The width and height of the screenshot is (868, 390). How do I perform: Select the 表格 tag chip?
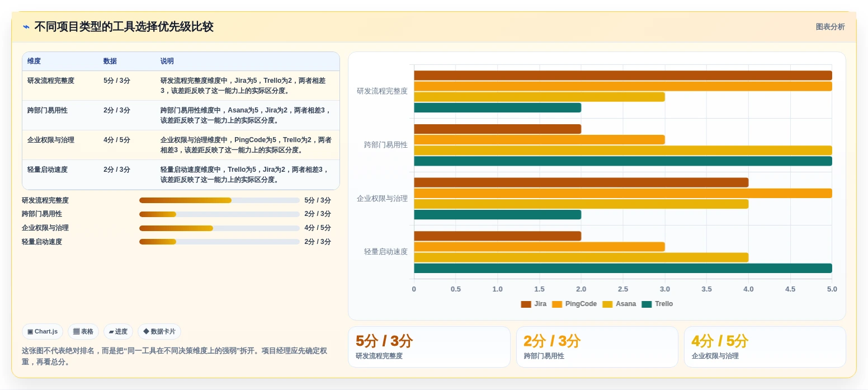83,331
